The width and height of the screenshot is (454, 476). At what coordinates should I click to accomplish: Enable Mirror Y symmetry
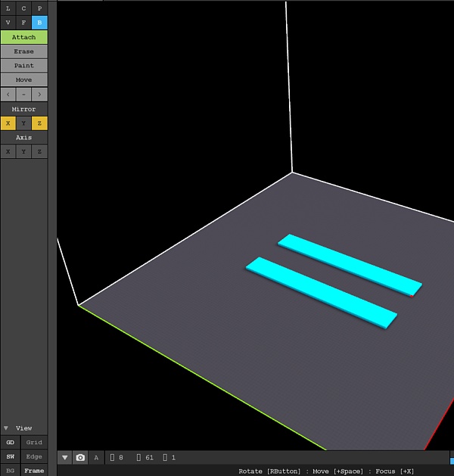pos(23,123)
